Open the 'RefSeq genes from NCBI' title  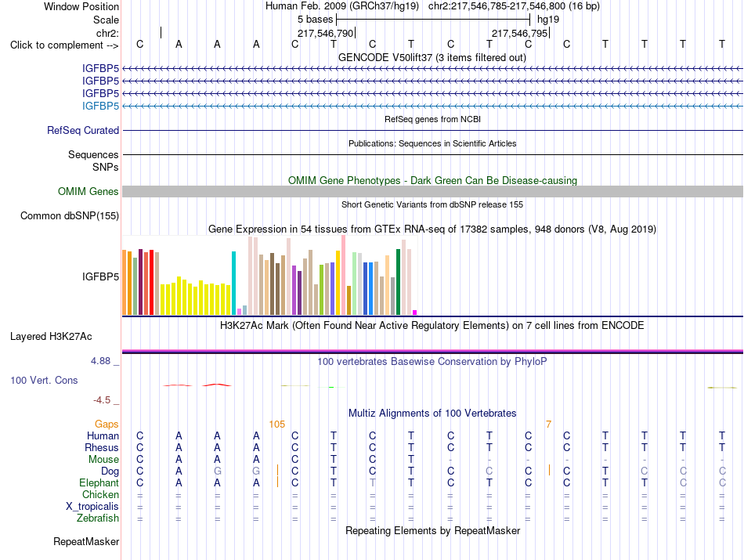click(x=433, y=119)
